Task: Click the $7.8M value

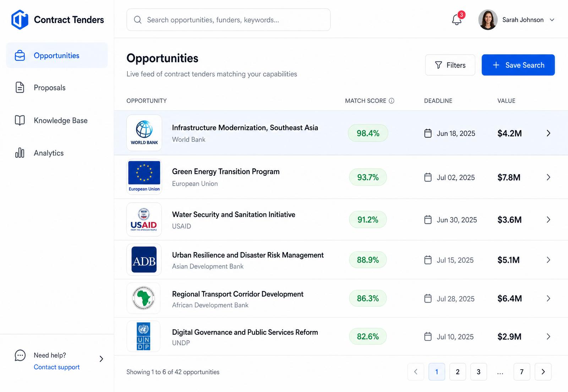Action: [509, 178]
